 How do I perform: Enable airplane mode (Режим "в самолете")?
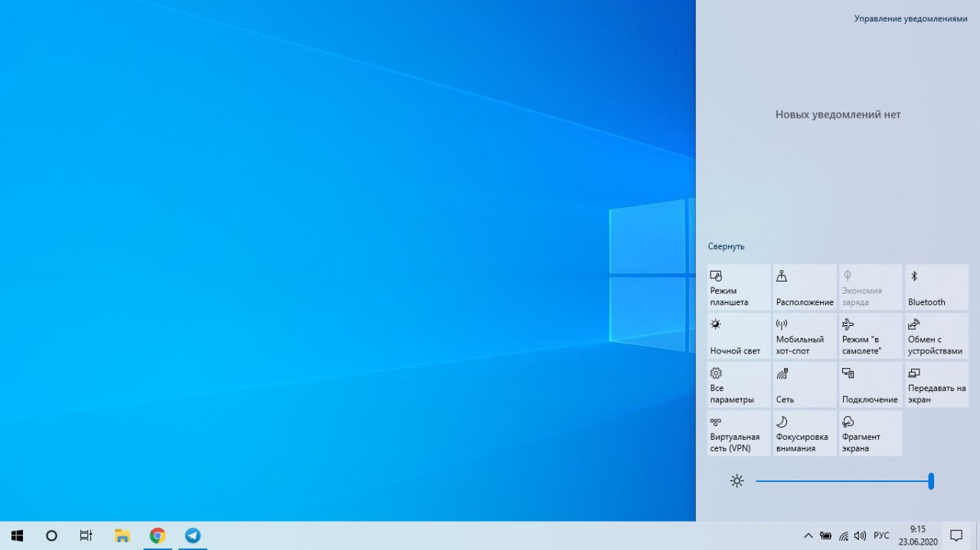point(871,336)
